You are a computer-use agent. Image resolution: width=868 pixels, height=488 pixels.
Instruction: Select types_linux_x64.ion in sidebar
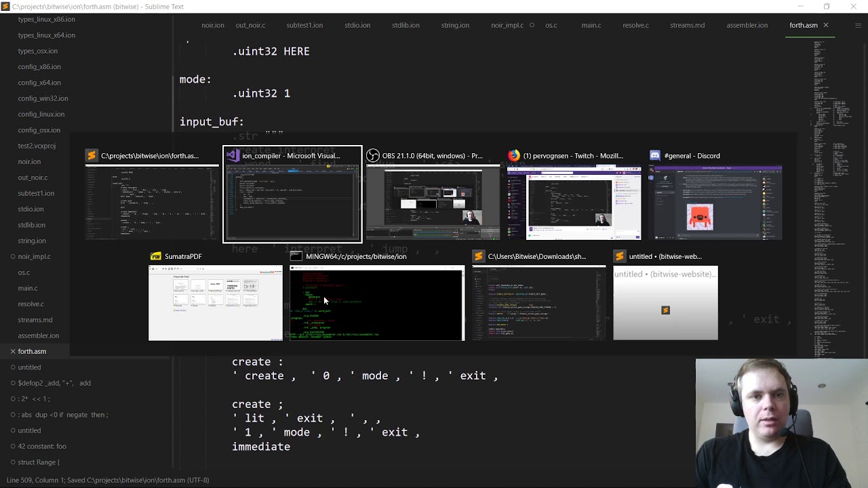[x=46, y=35]
